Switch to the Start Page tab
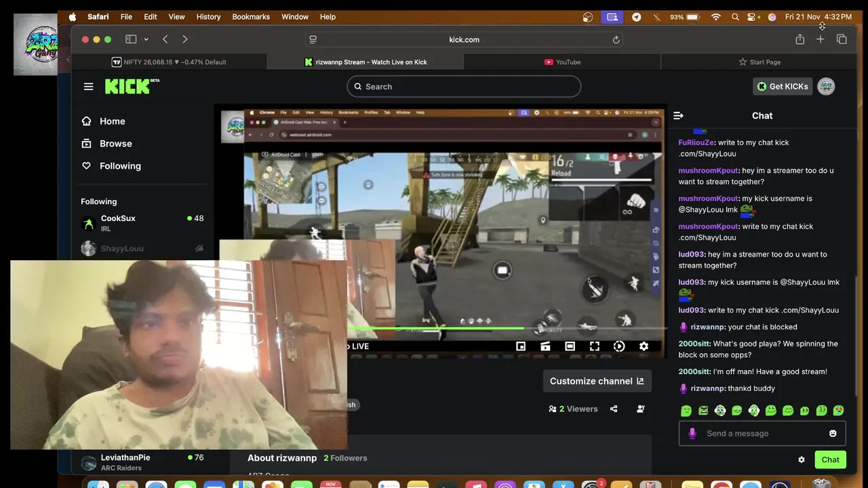The image size is (868, 488). 759,62
